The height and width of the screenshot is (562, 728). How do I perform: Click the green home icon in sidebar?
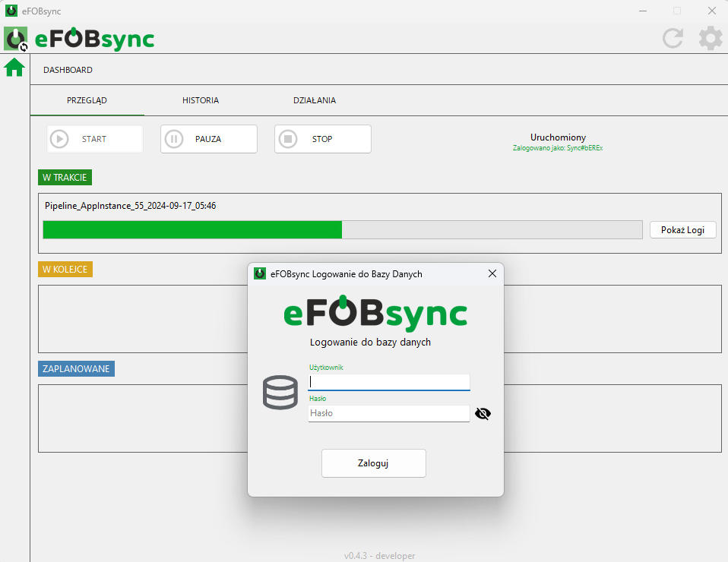[14, 68]
